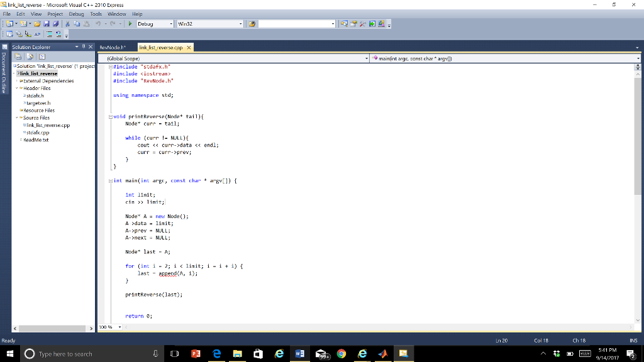Open the Debug configuration dropdown
This screenshot has height=362, width=644.
coord(171,25)
